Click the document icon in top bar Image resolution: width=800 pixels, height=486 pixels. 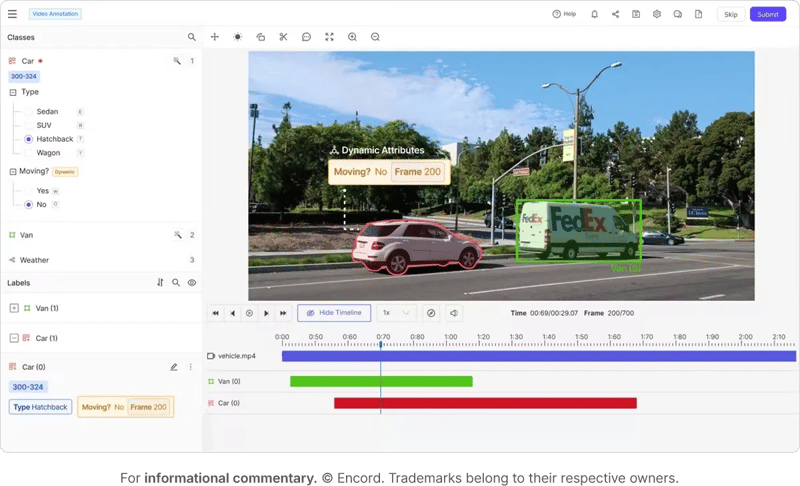click(x=698, y=14)
